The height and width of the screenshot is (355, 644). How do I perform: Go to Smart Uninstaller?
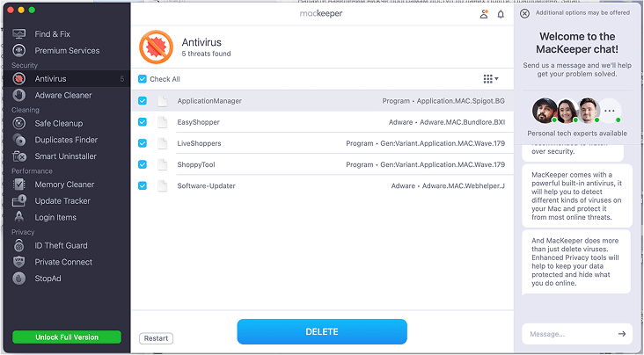point(66,156)
